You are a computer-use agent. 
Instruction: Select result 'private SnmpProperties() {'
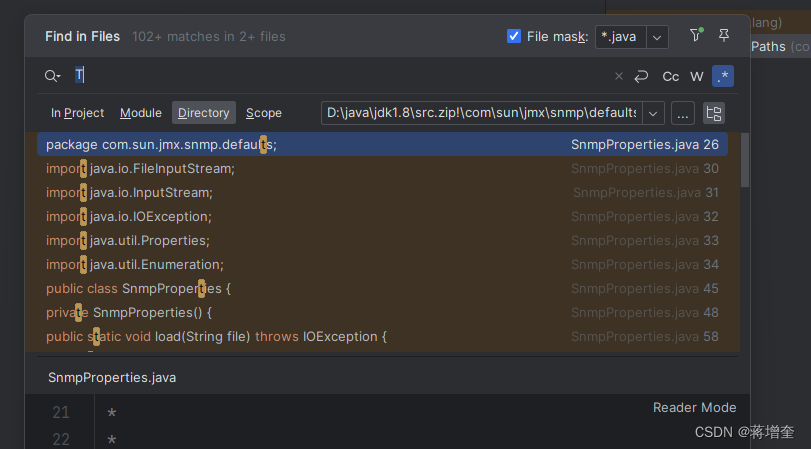pyautogui.click(x=382, y=312)
